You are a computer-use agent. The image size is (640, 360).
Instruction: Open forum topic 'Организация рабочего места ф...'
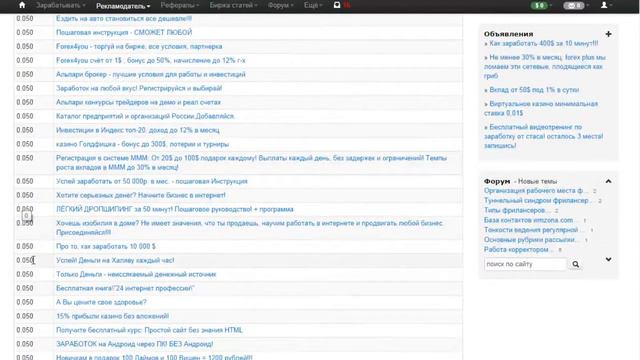click(536, 191)
